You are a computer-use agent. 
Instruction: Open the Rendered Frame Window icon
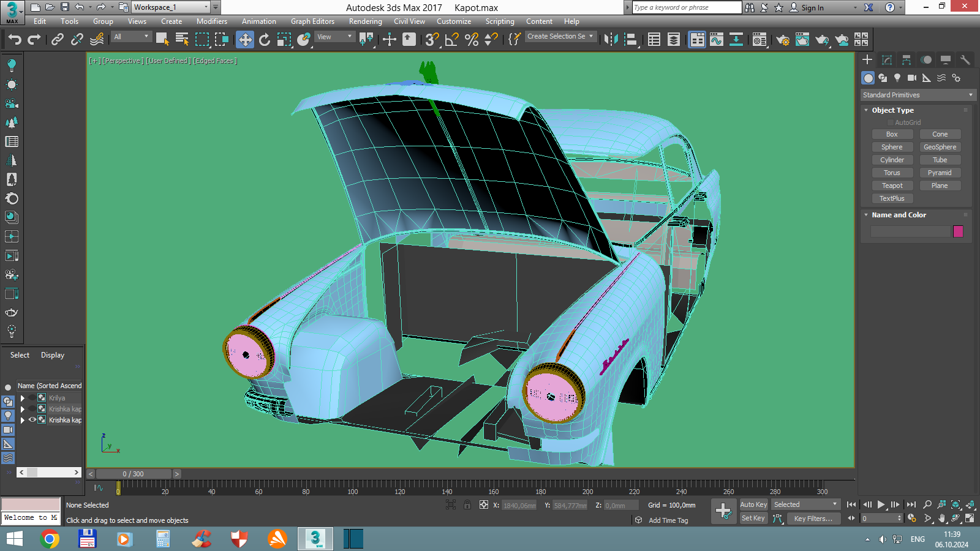pyautogui.click(x=802, y=40)
